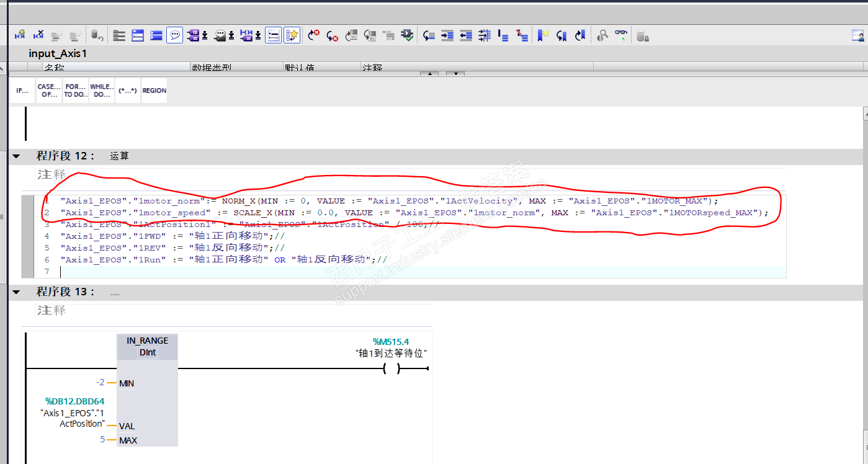Click the compile chip with checkmark icon
The height and width of the screenshot is (464, 868).
(408, 35)
